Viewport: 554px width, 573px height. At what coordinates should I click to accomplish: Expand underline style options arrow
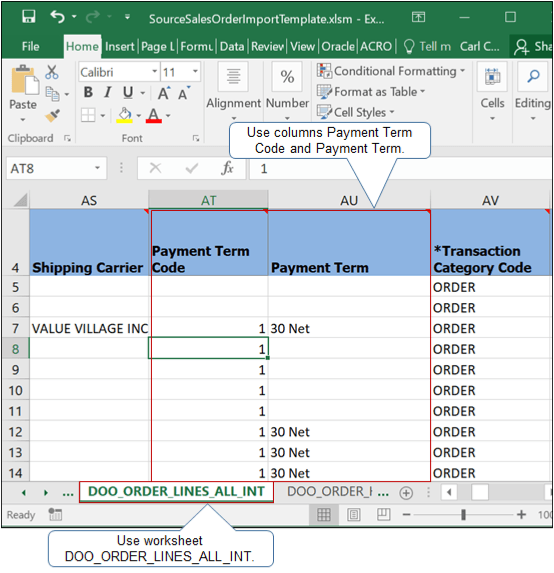(x=143, y=94)
